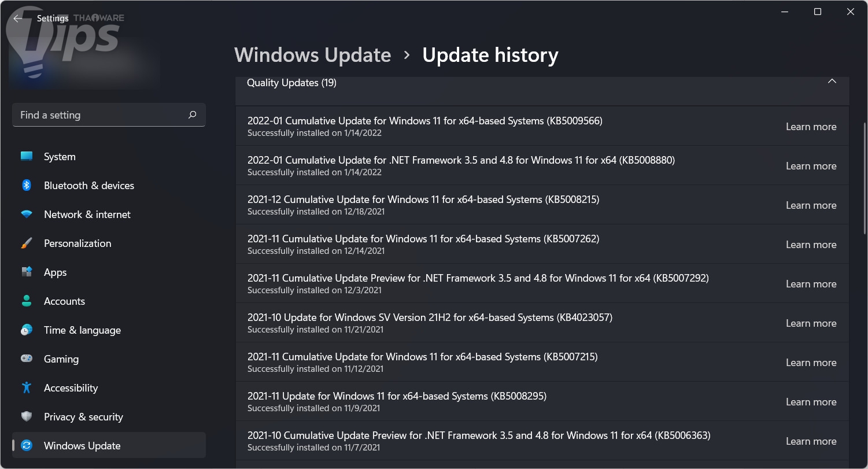Go back with the back arrow
Screen dimensions: 868x469
pos(18,18)
